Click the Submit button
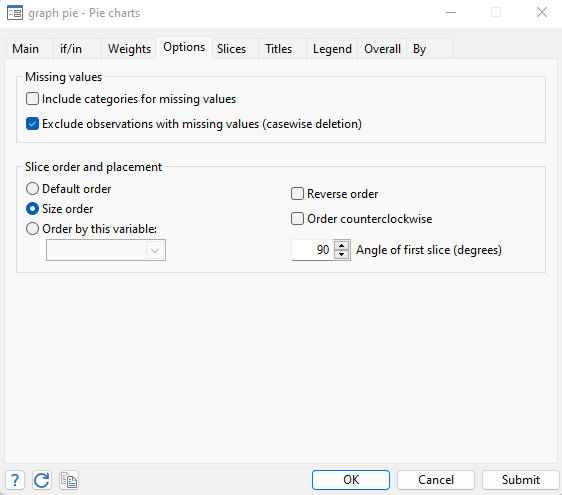The height and width of the screenshot is (495, 562). (520, 480)
